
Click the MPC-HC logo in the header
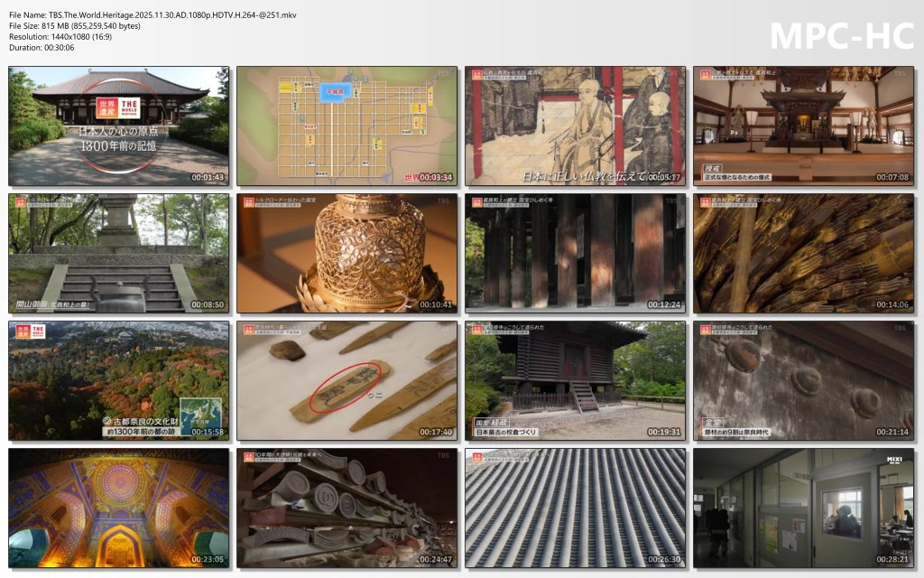click(x=841, y=35)
